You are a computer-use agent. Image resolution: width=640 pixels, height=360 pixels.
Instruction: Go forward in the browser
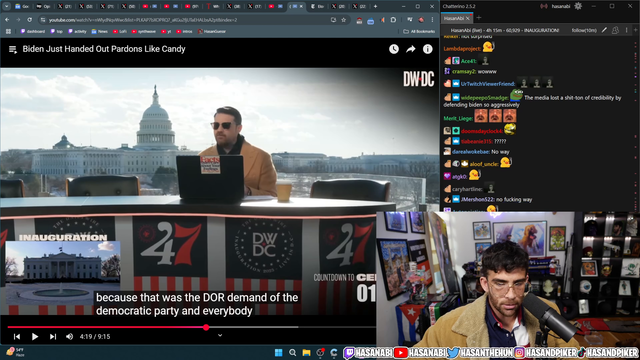pyautogui.click(x=18, y=20)
